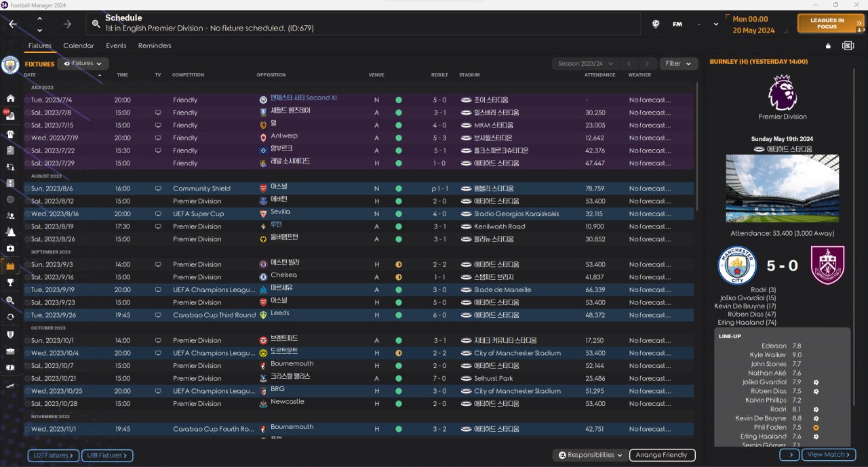Click the search magnifier icon in top bar

tap(96, 24)
